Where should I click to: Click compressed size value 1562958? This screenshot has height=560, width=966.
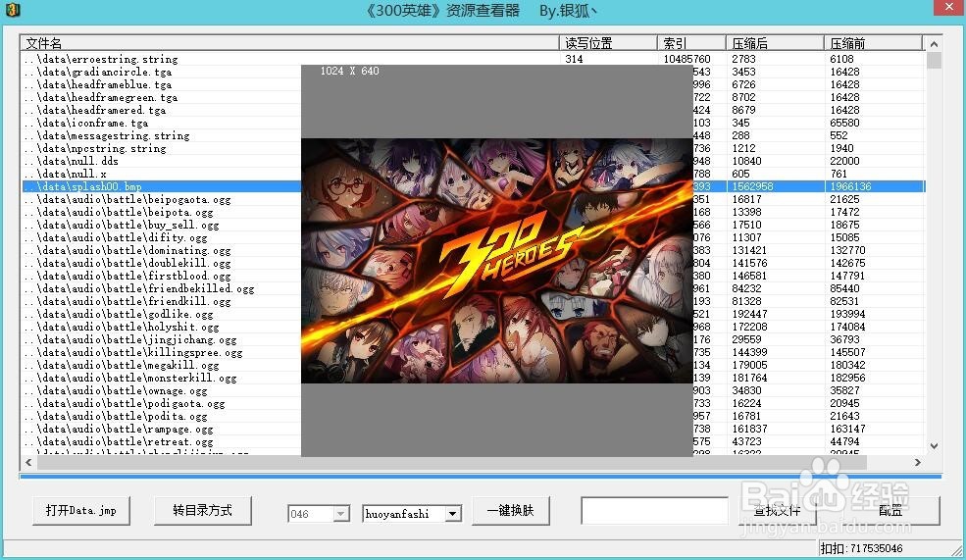pos(752,186)
